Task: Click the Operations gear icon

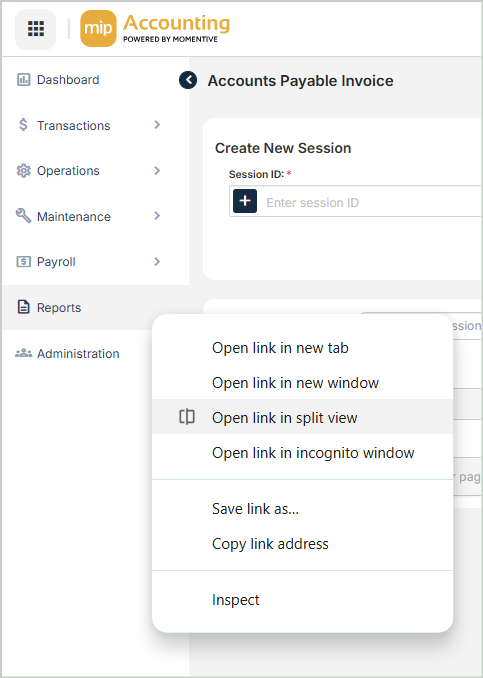Action: point(23,171)
